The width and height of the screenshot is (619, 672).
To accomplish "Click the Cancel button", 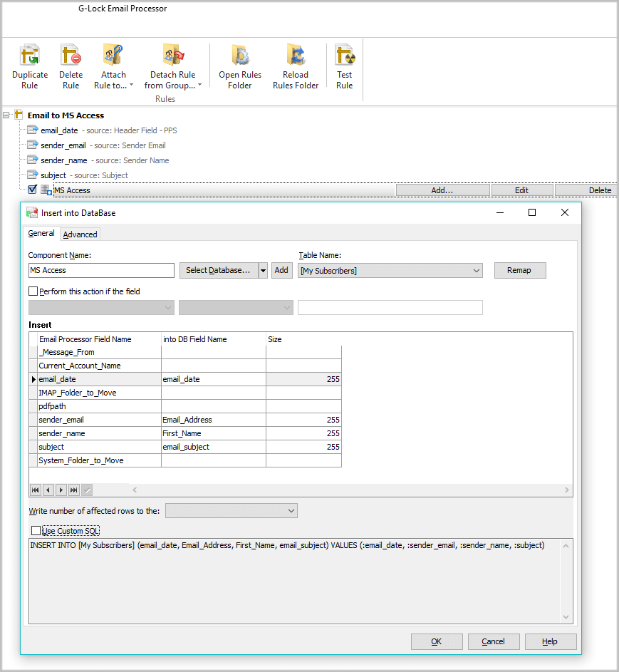I will pos(494,641).
